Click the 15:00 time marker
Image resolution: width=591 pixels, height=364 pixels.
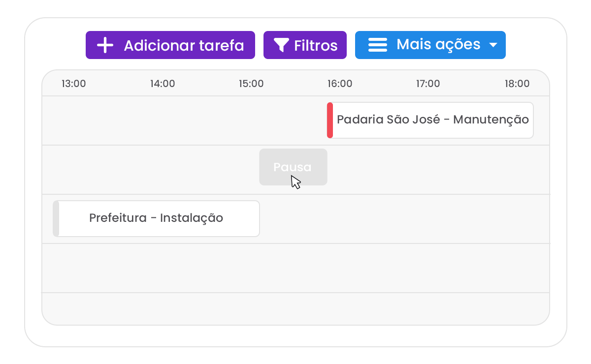click(x=251, y=84)
